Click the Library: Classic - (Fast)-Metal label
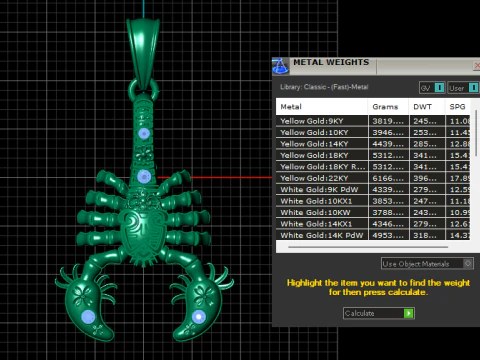The height and width of the screenshot is (360, 480). click(324, 87)
